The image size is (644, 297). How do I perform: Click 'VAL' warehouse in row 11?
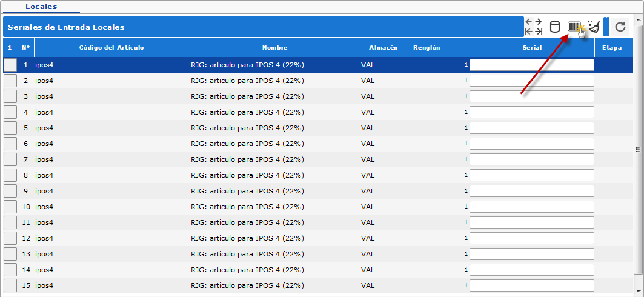368,222
